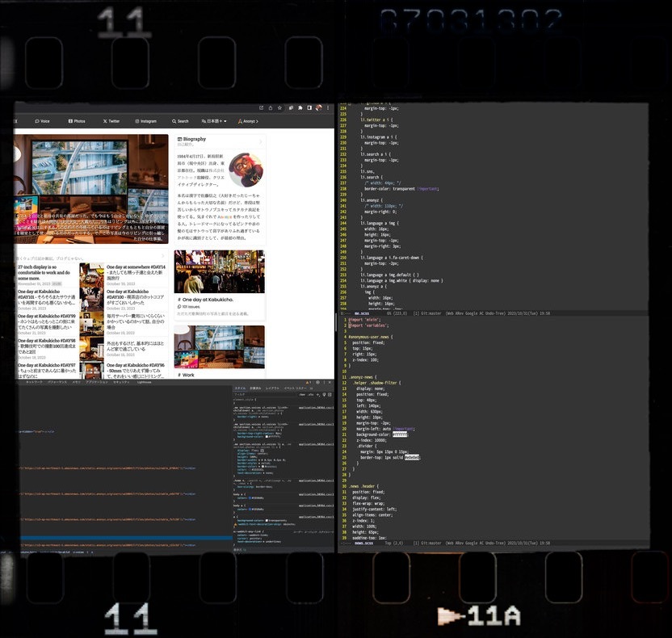The width and height of the screenshot is (672, 638).
Task: Expand the 日本語 language dropdown
Action: click(x=214, y=121)
